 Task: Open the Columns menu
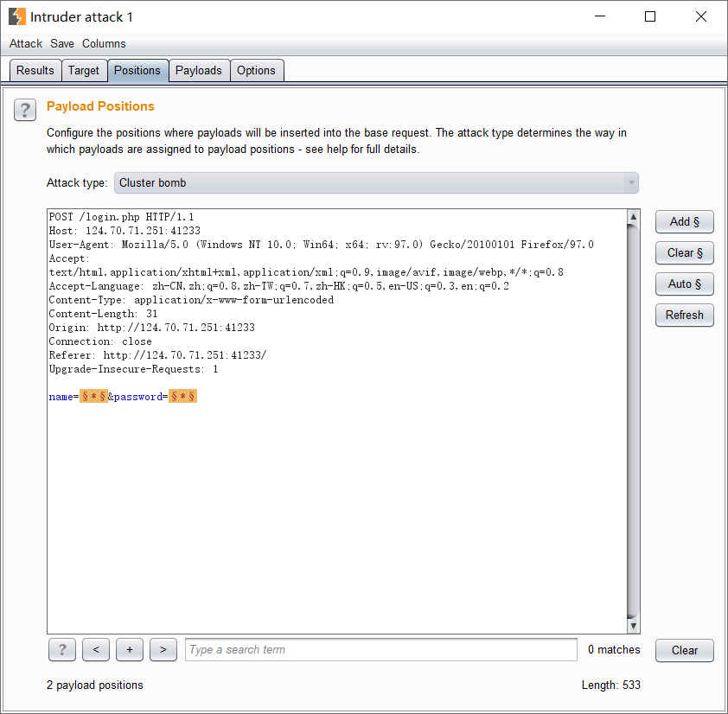104,43
